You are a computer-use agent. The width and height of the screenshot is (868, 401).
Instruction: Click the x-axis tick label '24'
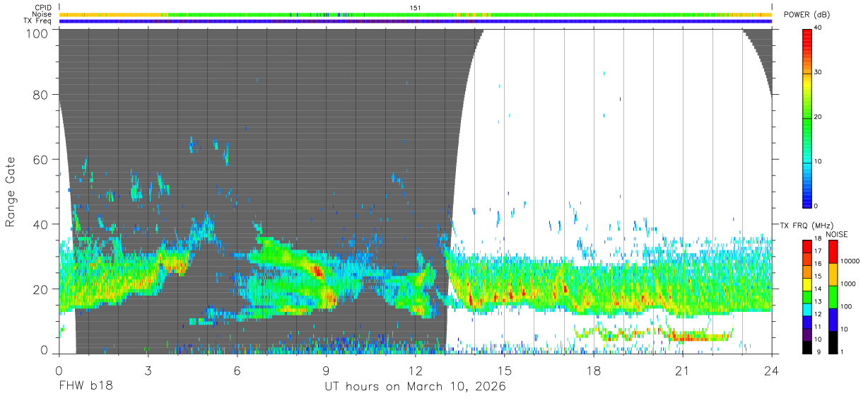coord(771,370)
